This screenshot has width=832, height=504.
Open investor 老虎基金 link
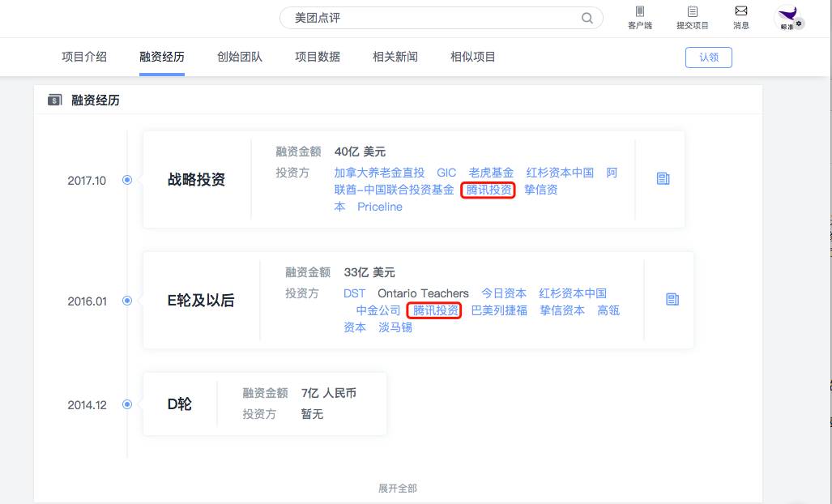click(491, 173)
